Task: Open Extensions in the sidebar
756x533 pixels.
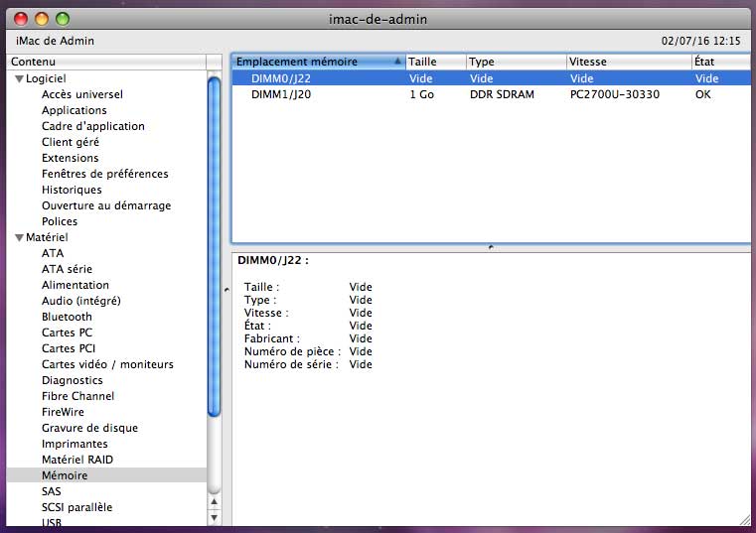Action: click(70, 158)
